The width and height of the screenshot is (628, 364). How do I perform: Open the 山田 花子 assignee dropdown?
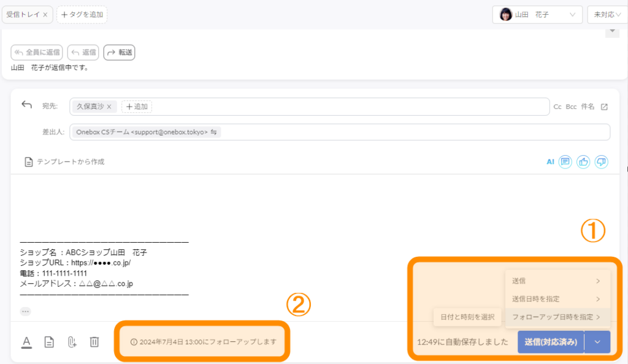tap(537, 15)
